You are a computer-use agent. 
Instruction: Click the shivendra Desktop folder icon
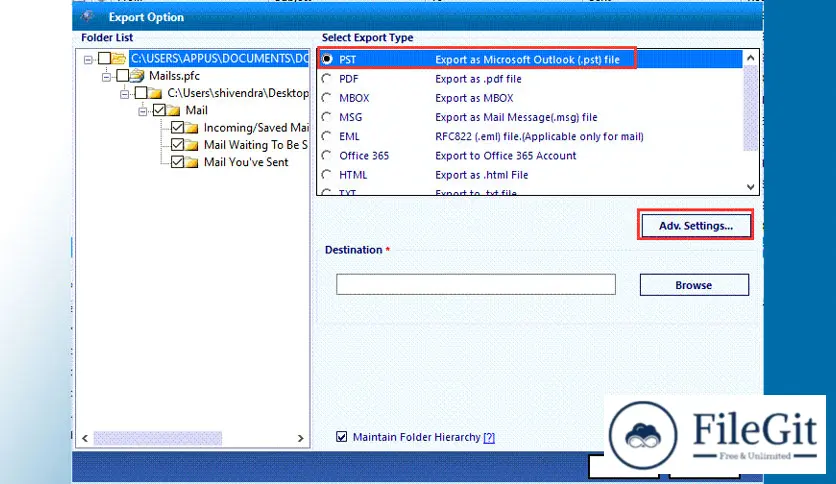[x=155, y=93]
